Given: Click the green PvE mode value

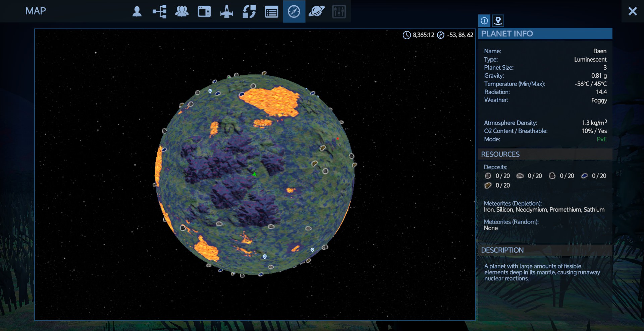Looking at the screenshot, I should [x=602, y=139].
